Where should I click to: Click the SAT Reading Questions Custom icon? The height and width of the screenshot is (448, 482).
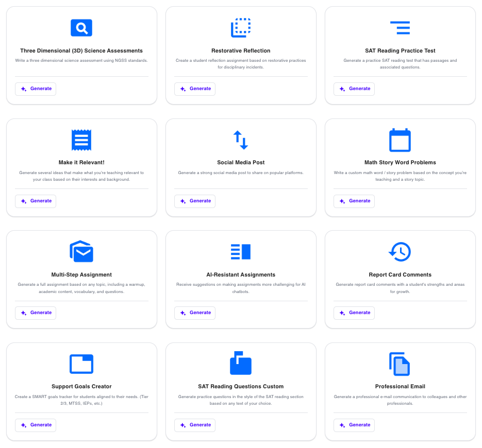coord(241,364)
